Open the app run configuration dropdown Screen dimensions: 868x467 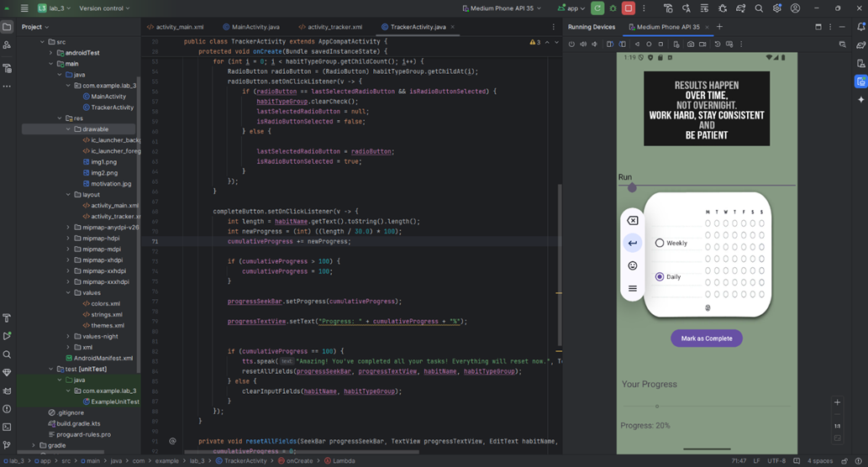pos(571,8)
